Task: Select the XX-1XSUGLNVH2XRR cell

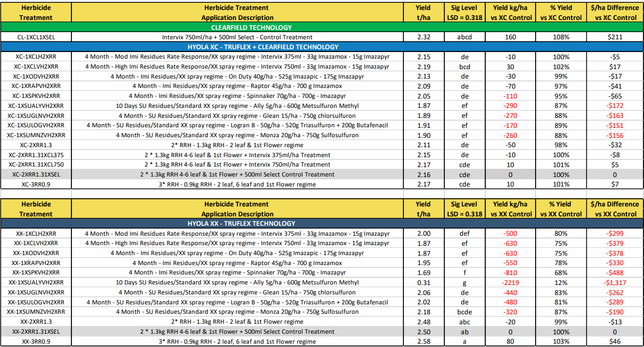Action: [36, 292]
